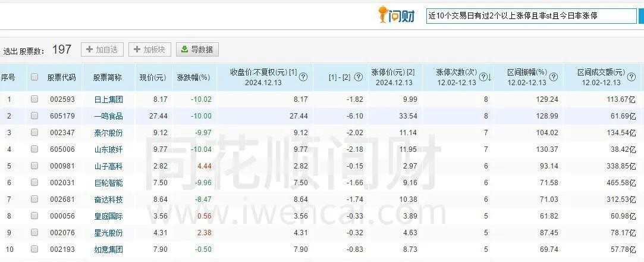Click help icon beside 收盘价:不复权 header

303,77
